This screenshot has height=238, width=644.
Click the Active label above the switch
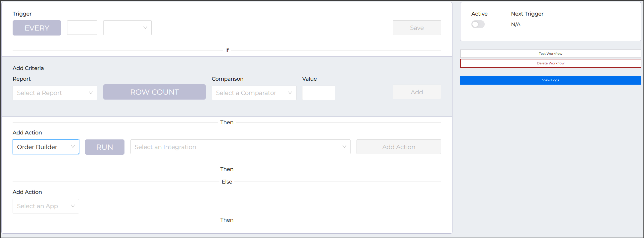coord(479,14)
